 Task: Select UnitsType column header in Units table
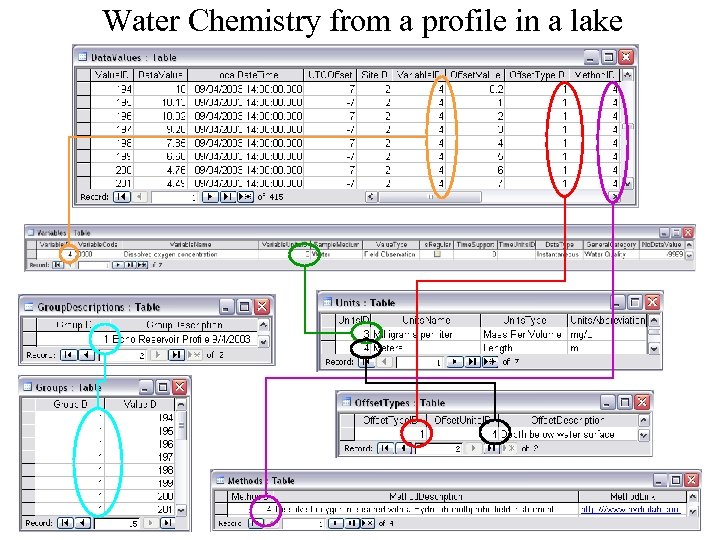pos(524,320)
